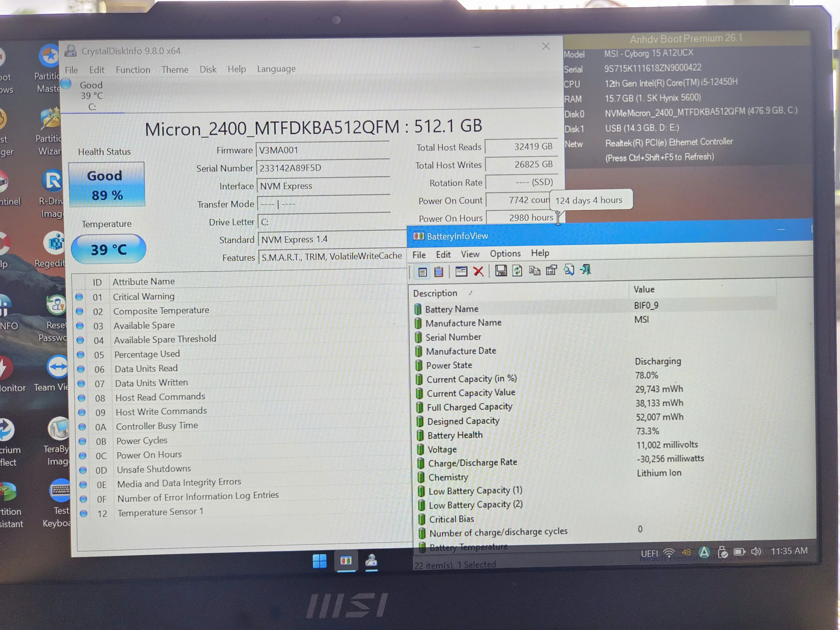Click the magnifier Find icon

click(569, 270)
